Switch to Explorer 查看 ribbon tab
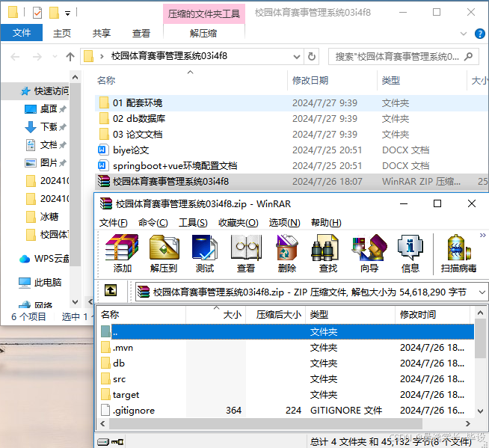Image resolution: width=489 pixels, height=448 pixels. point(141,33)
